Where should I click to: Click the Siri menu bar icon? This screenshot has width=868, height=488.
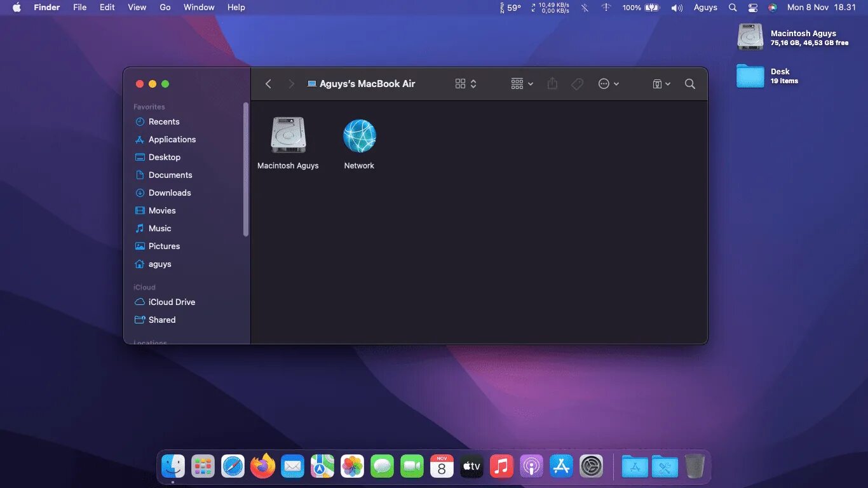pyautogui.click(x=773, y=8)
